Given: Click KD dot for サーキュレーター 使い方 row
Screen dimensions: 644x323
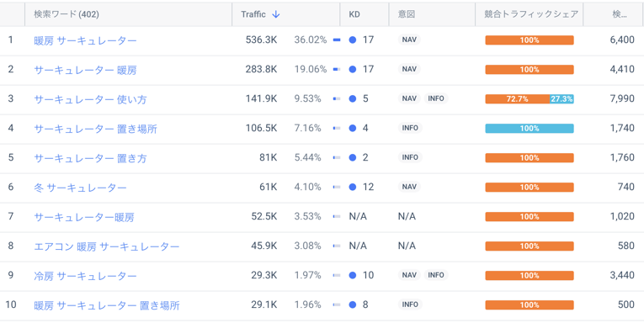Looking at the screenshot, I should click(x=353, y=98).
